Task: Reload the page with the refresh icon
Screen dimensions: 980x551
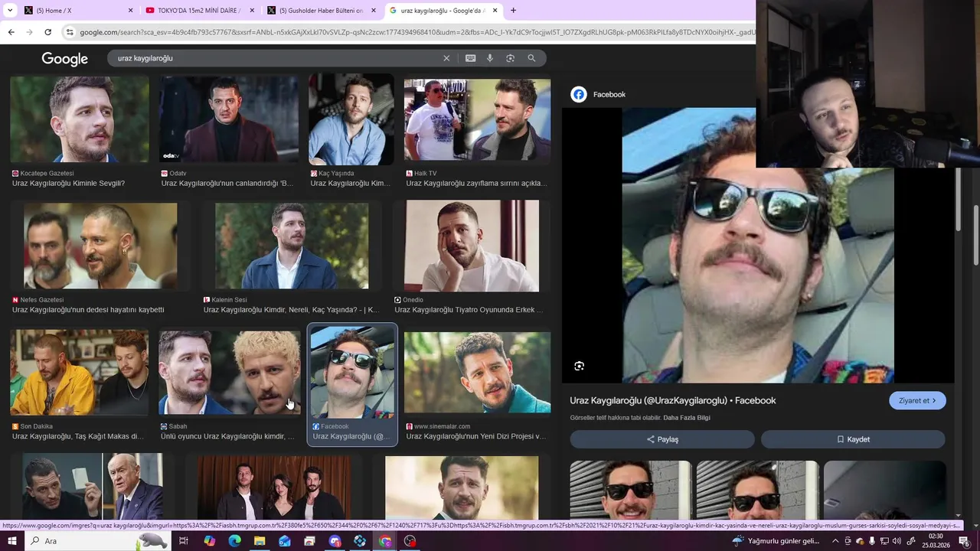Action: point(47,32)
